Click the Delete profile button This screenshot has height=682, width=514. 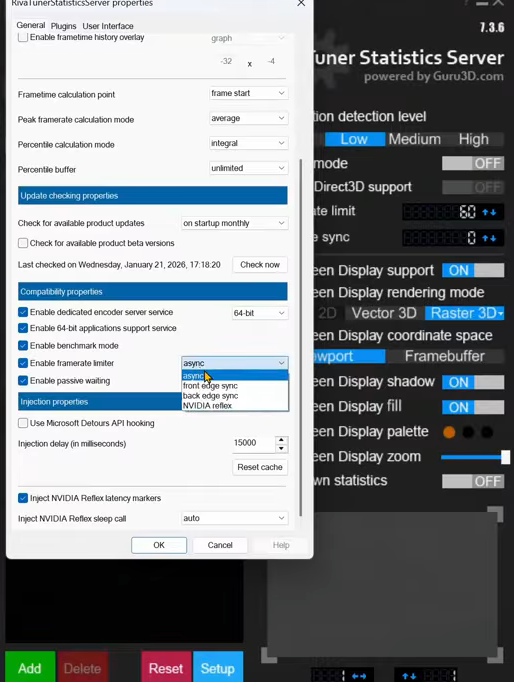83,668
